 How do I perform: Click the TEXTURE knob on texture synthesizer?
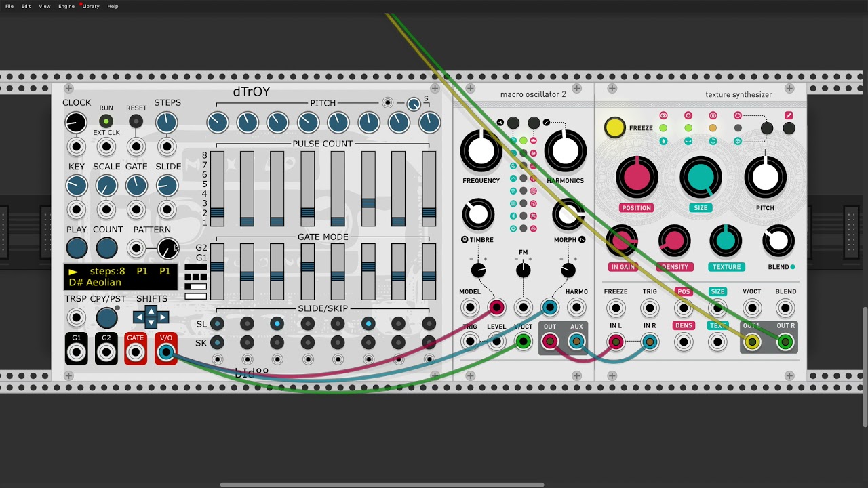(726, 241)
